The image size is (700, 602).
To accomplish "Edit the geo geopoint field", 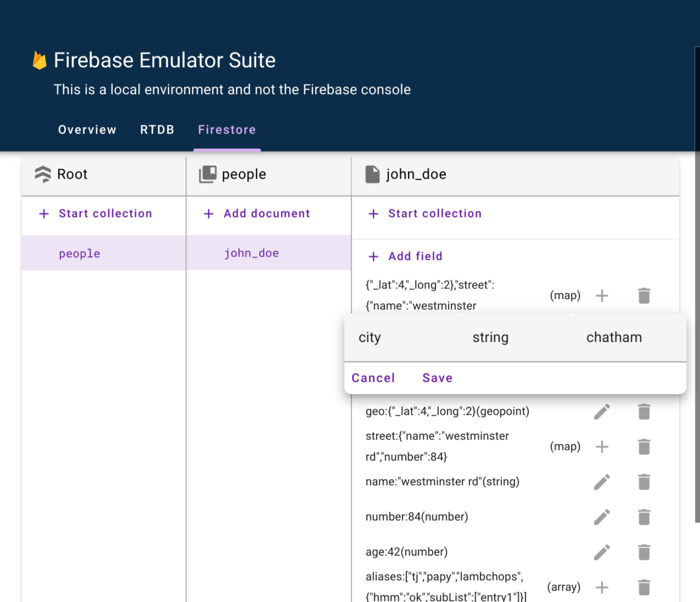I will [602, 411].
